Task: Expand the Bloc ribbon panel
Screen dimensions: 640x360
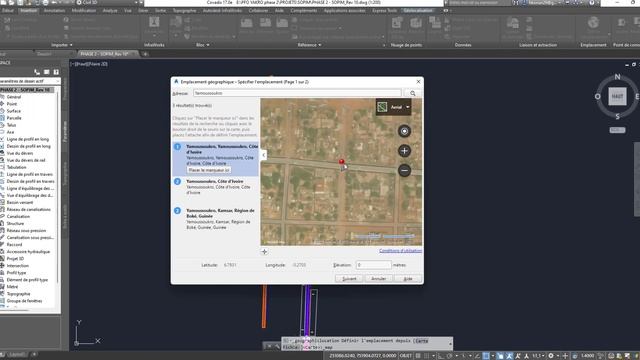Action: pos(202,45)
